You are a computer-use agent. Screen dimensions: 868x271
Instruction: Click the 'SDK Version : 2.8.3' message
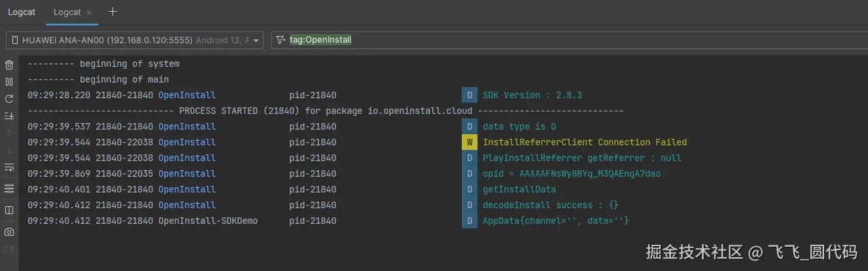coord(532,95)
